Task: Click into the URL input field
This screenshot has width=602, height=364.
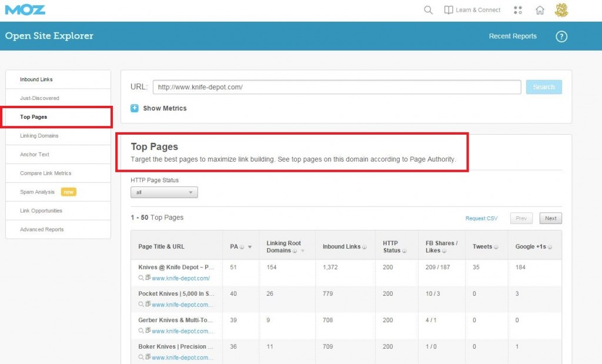Action: [336, 87]
